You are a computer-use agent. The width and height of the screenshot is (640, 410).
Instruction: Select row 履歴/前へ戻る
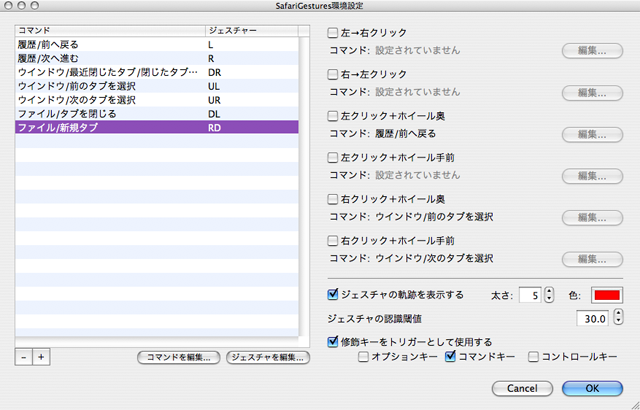click(157, 44)
